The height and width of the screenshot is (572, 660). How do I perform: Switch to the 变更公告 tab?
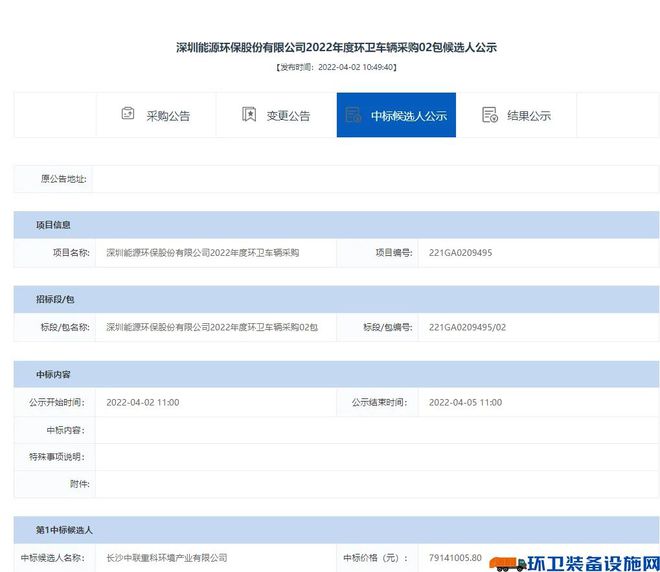pyautogui.click(x=276, y=115)
